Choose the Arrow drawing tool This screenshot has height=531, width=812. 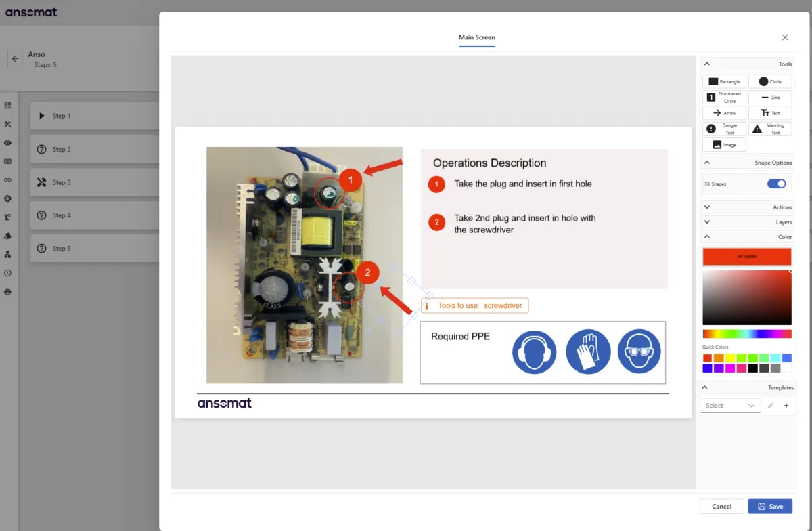click(x=724, y=113)
